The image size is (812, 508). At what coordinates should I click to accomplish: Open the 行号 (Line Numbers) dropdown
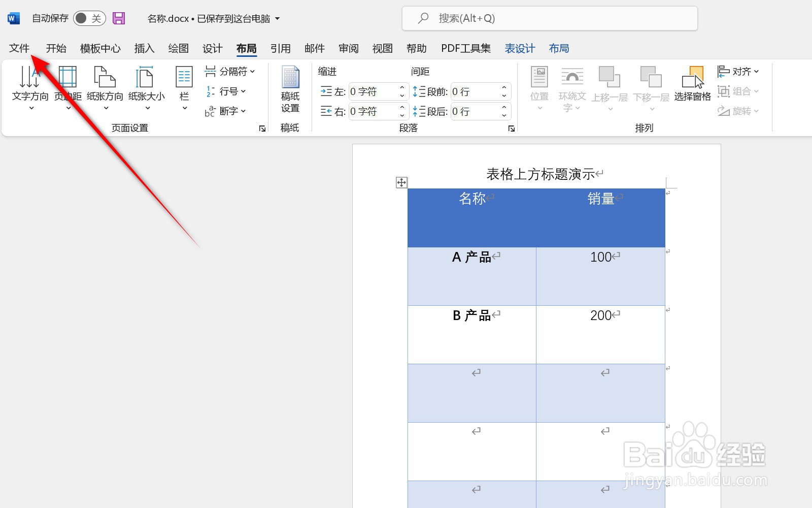pyautogui.click(x=245, y=91)
